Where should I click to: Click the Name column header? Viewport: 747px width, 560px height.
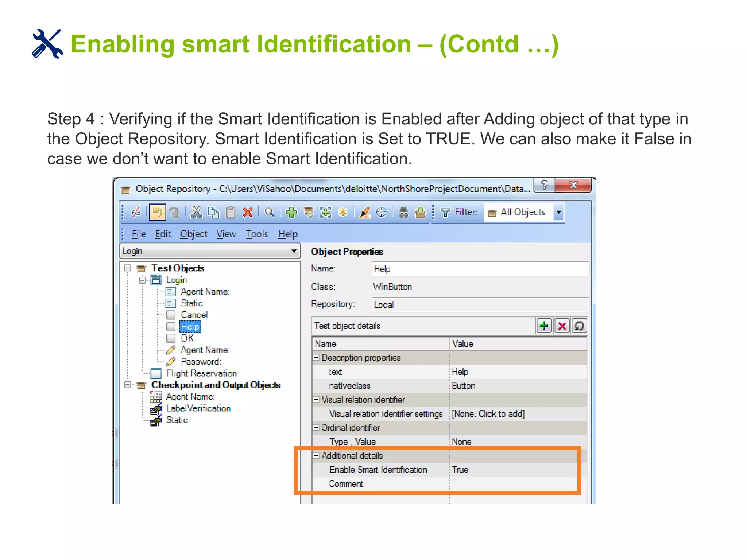coord(381,343)
